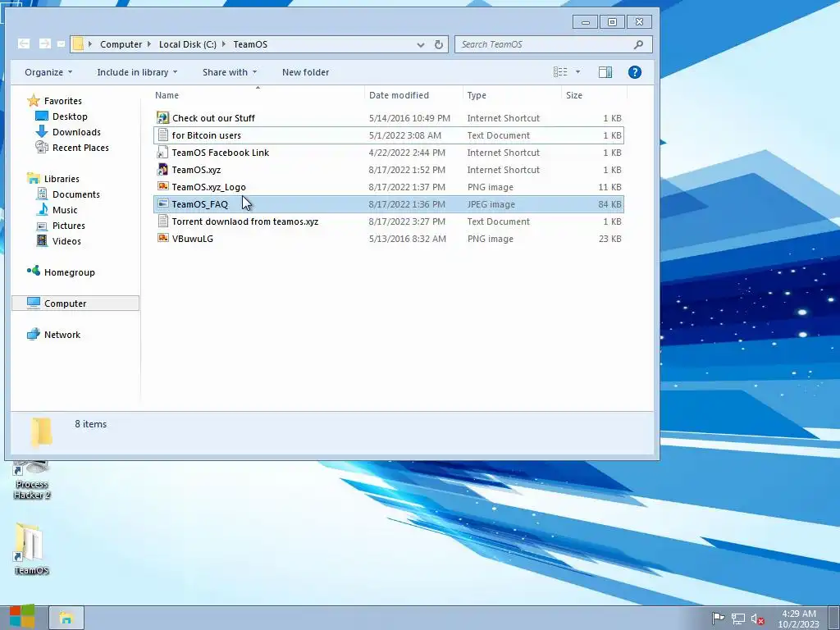Screen dimensions: 840x630
Task: Click 'Torrent downlaod from teamos.xyz' file name
Action: coord(245,221)
